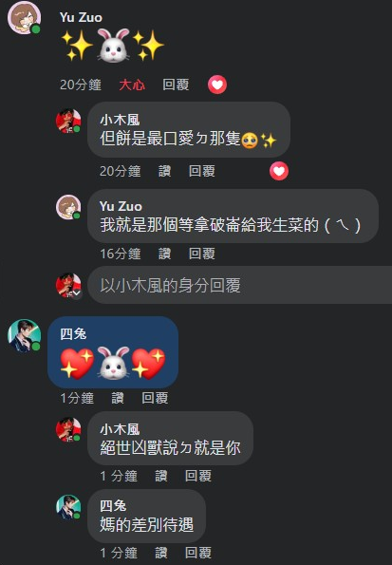Click 回覆 under Yu Zuo's 生菜 reply

pyautogui.click(x=202, y=254)
